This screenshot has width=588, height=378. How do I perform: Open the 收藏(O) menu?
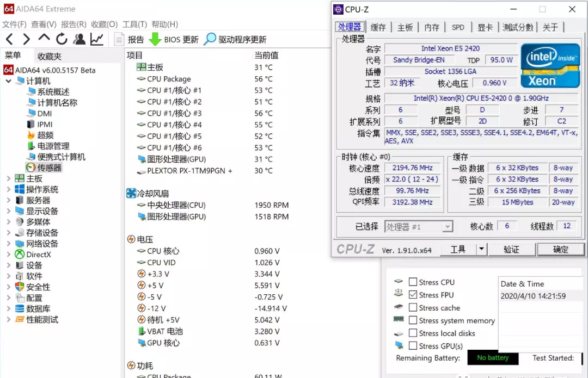[104, 24]
